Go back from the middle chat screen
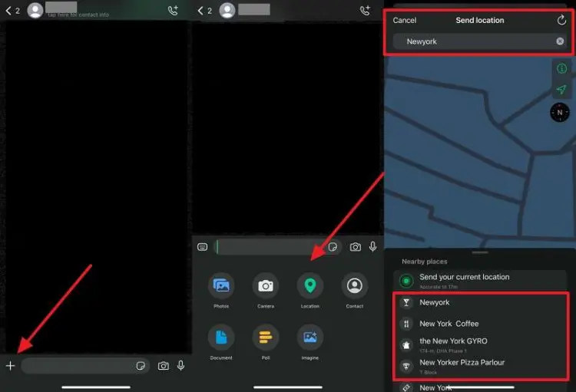 coord(200,11)
